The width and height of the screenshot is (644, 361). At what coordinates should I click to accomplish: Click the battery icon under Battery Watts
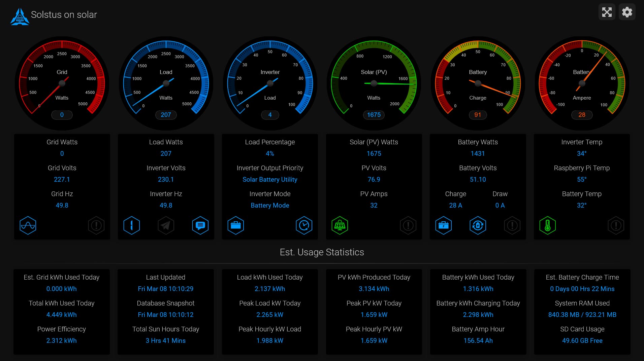click(x=444, y=225)
